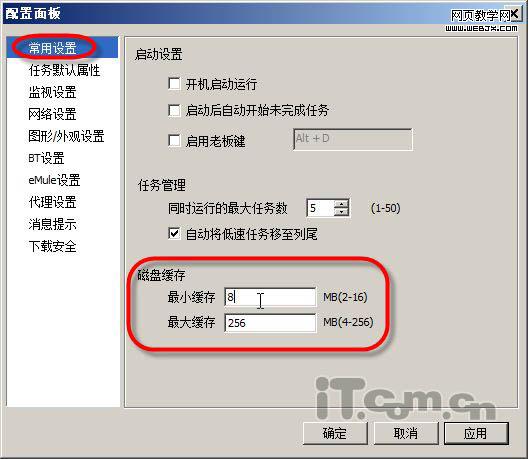Open 图形/外观设置 settings page
Screen dimensions: 528x459
(x=66, y=136)
